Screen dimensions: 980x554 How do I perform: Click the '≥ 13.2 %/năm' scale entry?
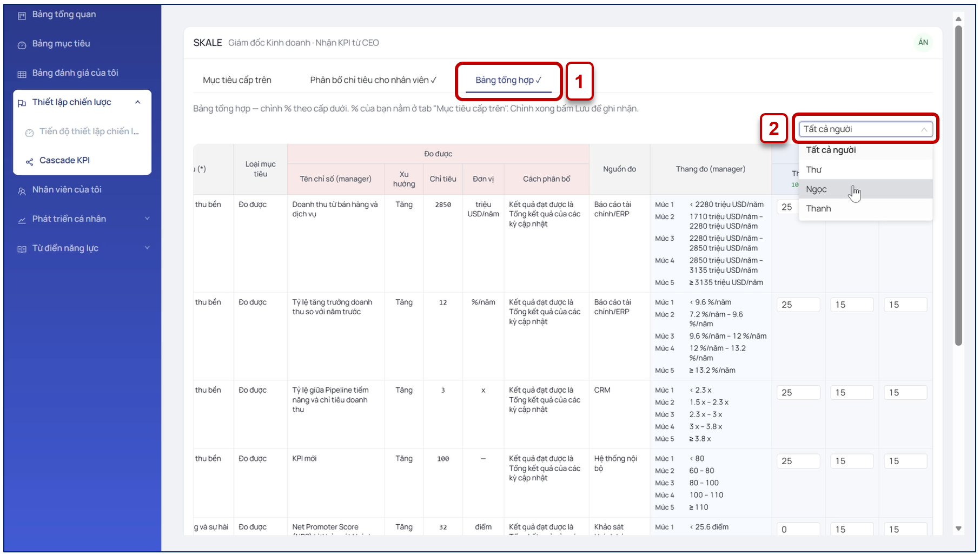[x=712, y=371]
